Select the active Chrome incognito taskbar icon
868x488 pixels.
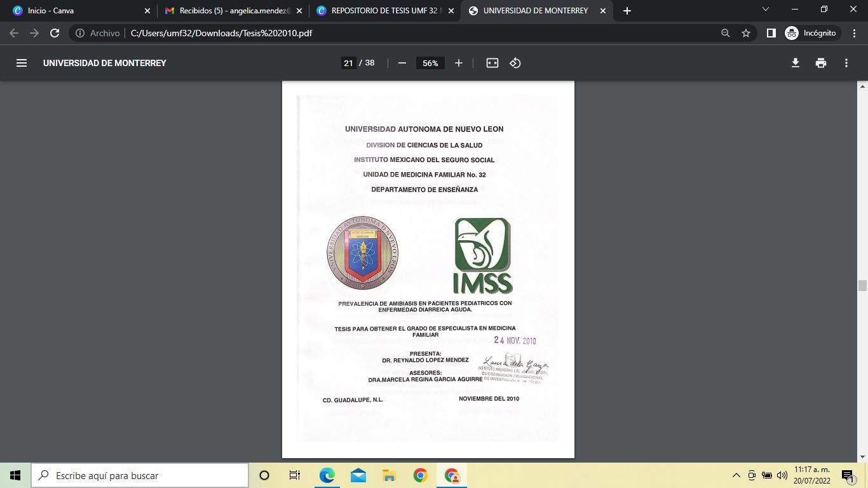point(452,475)
